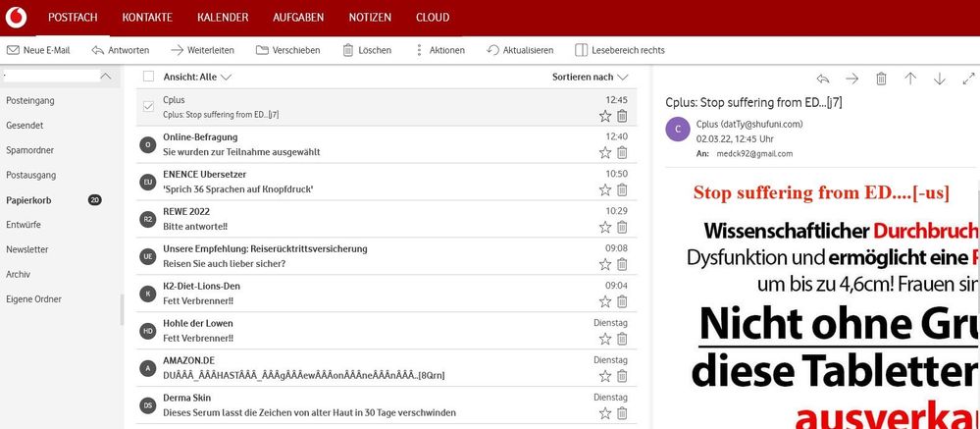Click the Vodafone logo icon
Viewport: 980px width, 429px height.
point(16,18)
